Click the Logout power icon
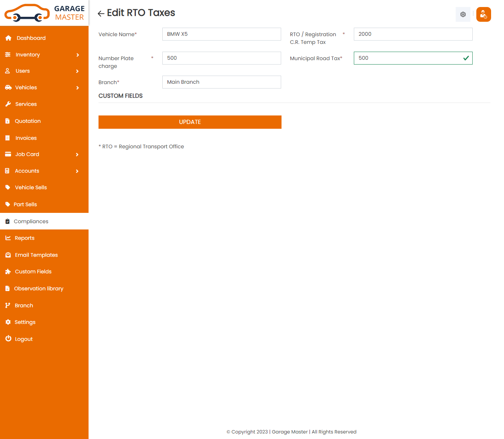 (8, 339)
